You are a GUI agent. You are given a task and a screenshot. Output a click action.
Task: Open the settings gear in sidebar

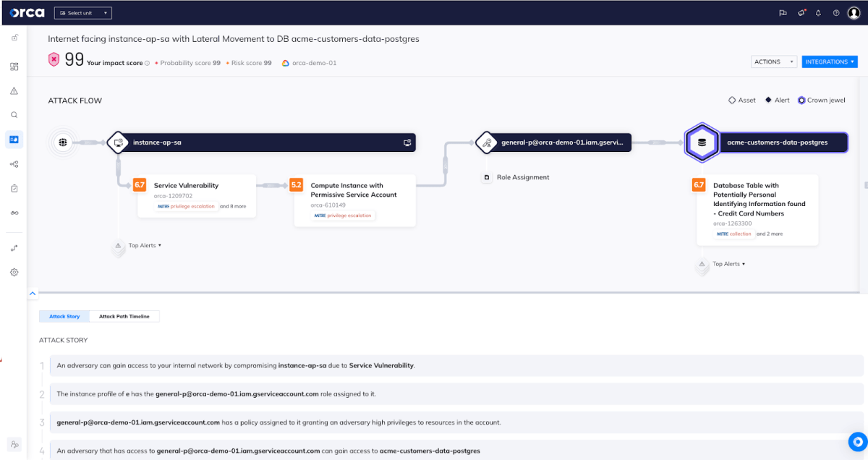click(14, 273)
